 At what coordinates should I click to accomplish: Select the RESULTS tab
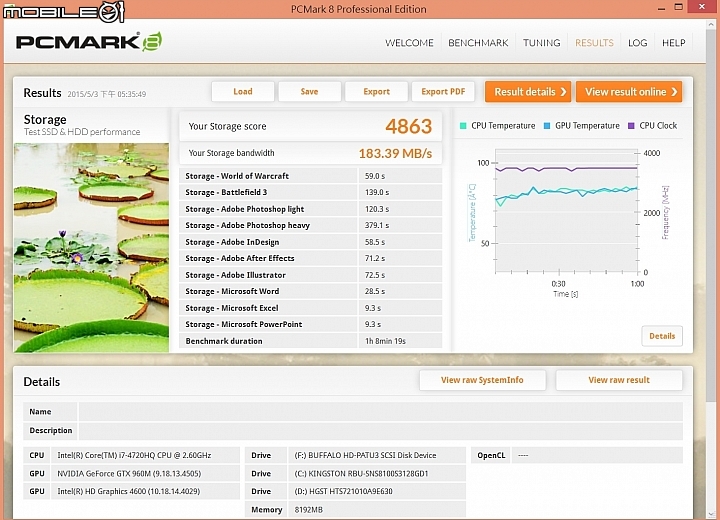point(594,43)
